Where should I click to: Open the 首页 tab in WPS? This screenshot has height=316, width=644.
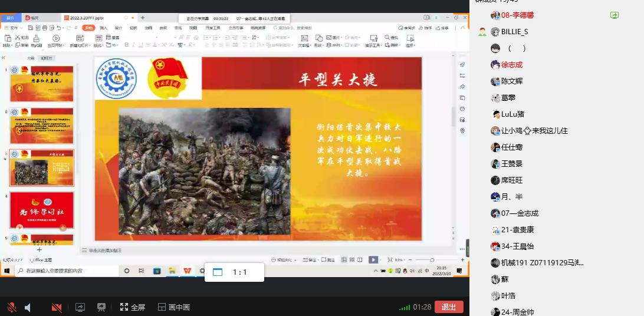[x=10, y=18]
